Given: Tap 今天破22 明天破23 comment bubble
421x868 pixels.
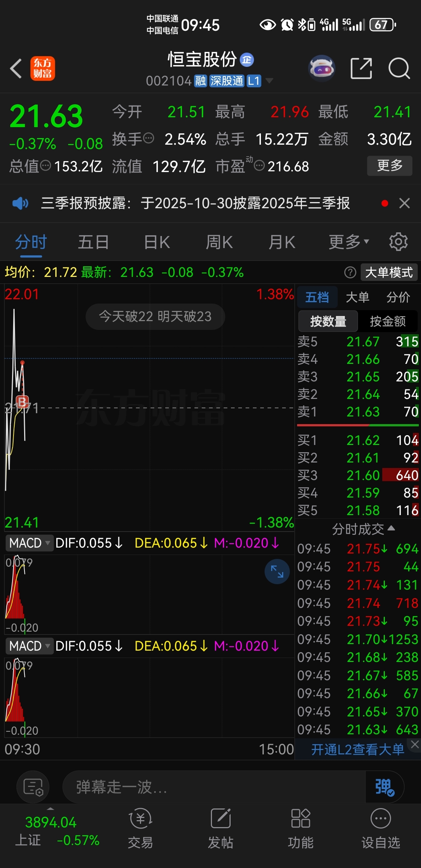Looking at the screenshot, I should point(155,316).
